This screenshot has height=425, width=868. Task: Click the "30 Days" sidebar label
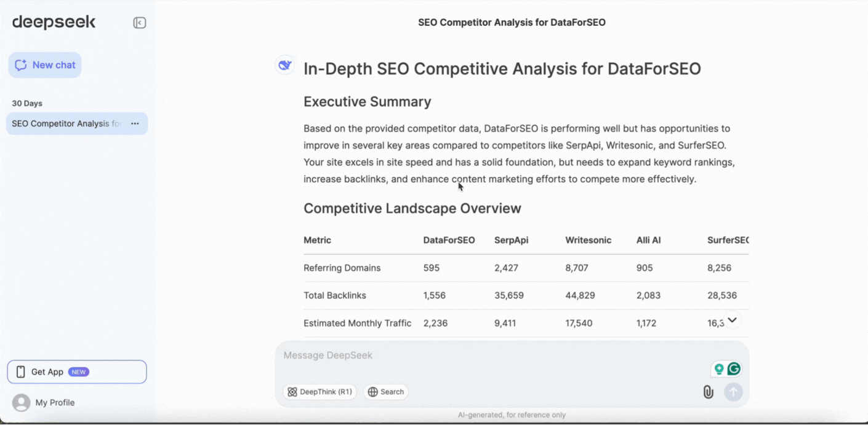[27, 103]
